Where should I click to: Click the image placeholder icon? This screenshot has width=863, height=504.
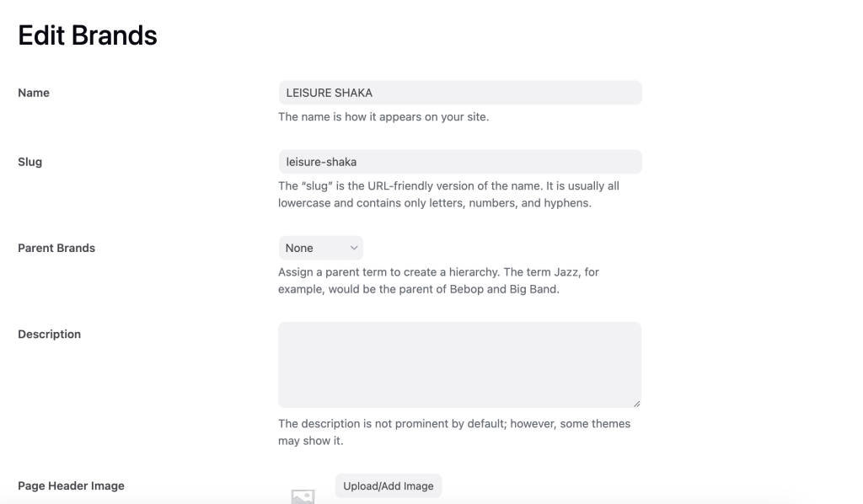(x=303, y=496)
